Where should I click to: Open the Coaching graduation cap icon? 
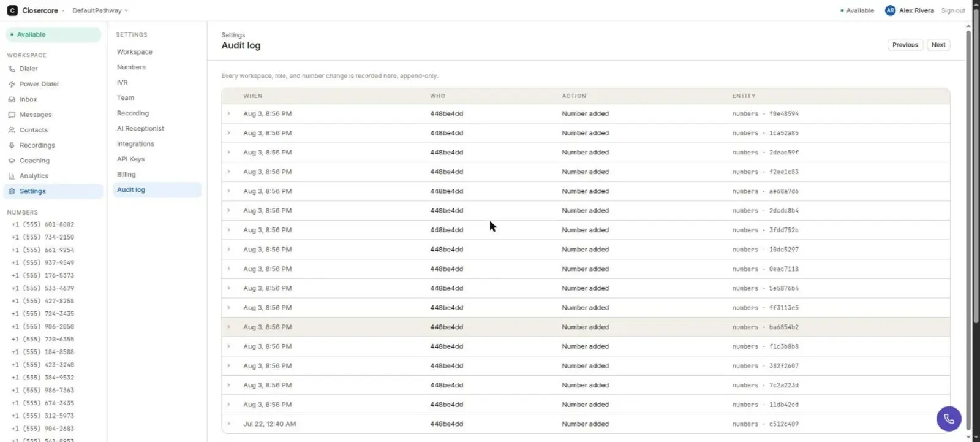tap(12, 161)
